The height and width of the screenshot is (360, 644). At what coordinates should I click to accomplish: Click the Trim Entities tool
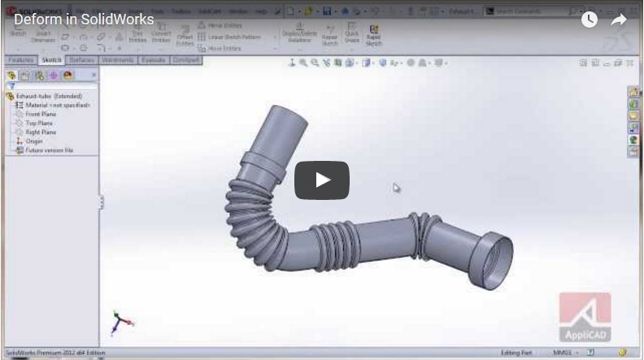pos(137,33)
